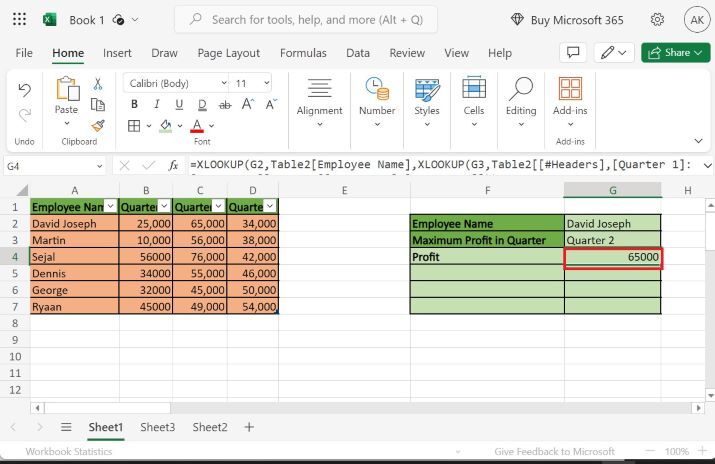Apply the red font color A
The width and height of the screenshot is (715, 464).
point(197,125)
